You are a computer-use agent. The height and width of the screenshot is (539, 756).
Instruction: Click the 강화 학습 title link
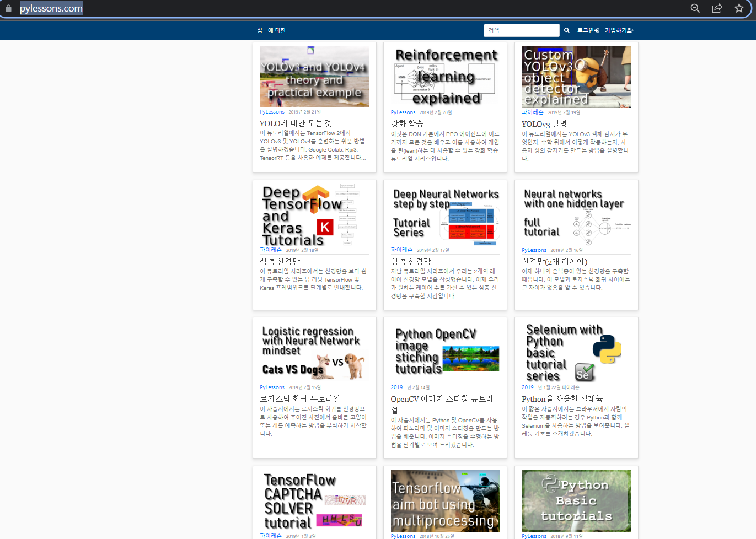(408, 123)
